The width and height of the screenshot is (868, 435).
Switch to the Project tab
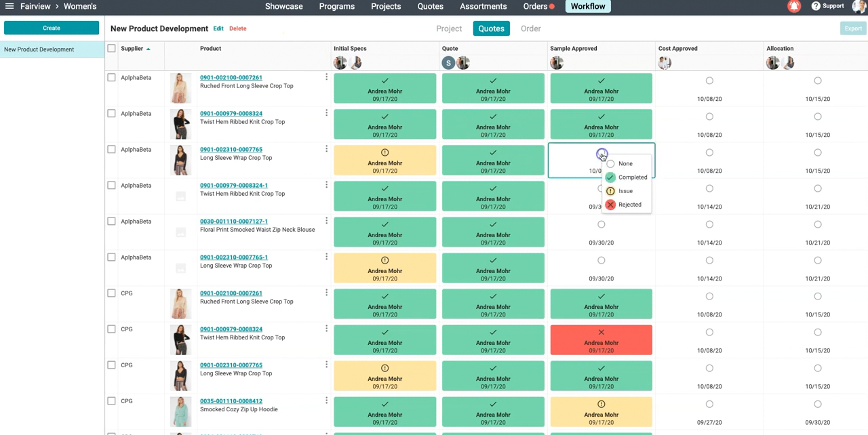[x=449, y=28]
